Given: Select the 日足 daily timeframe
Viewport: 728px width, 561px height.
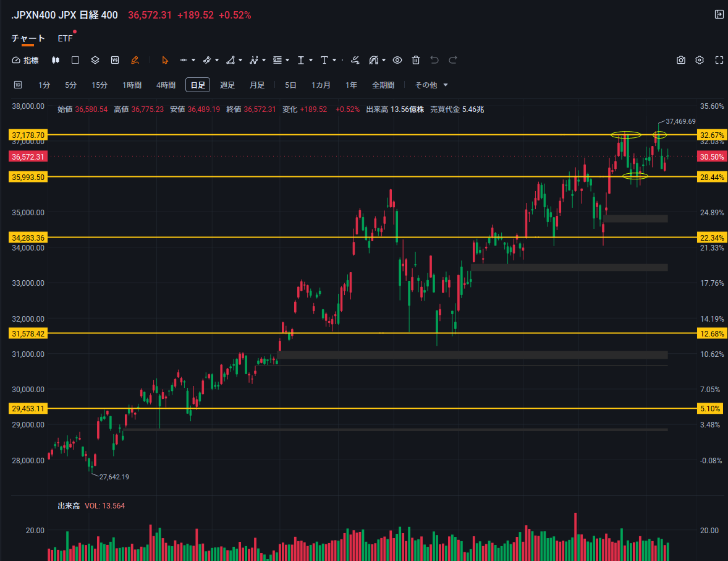Looking at the screenshot, I should click(198, 85).
